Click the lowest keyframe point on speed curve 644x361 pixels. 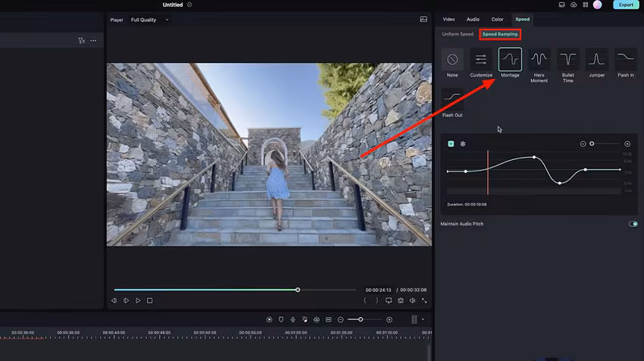tap(559, 183)
